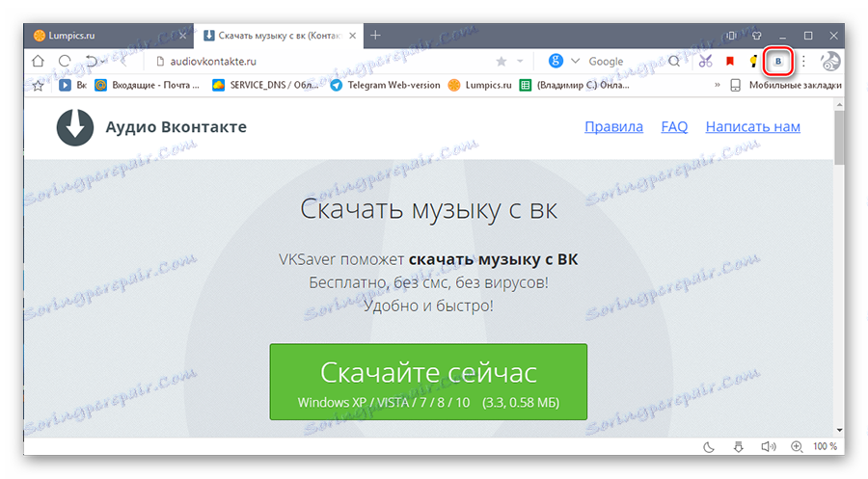Open the SERVICE_DNS bookmark

(x=266, y=85)
